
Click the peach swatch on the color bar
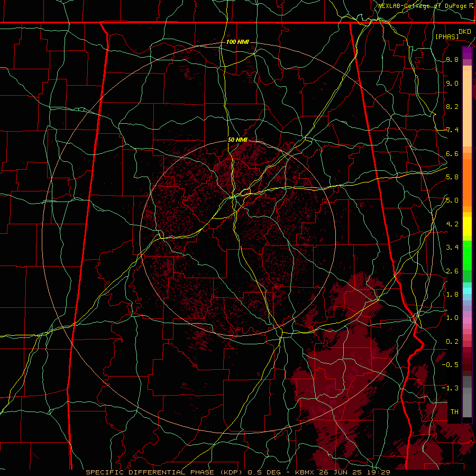coord(467,109)
